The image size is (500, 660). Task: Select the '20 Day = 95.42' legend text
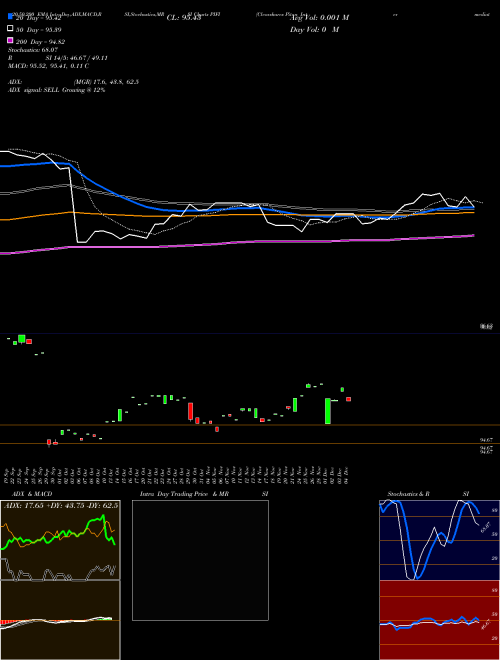point(39,18)
